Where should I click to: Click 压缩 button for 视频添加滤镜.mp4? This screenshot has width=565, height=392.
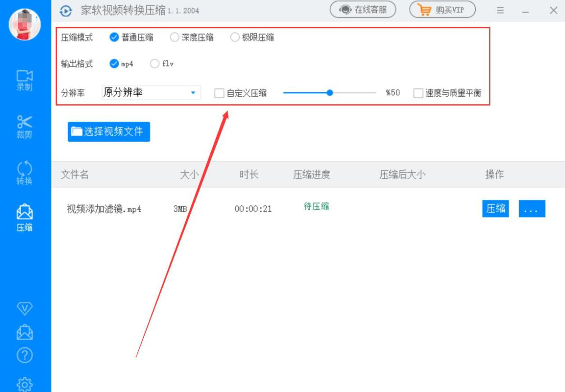pyautogui.click(x=496, y=208)
